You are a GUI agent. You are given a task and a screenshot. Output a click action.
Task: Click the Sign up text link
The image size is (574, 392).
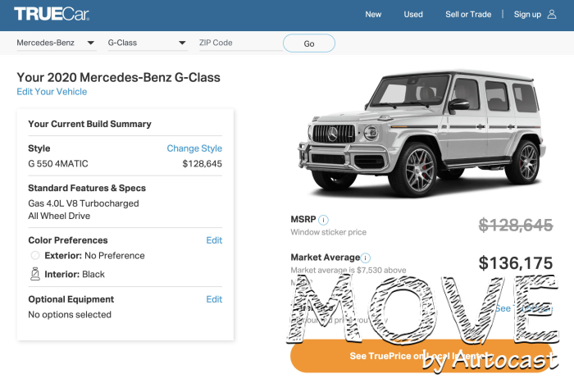pyautogui.click(x=527, y=14)
